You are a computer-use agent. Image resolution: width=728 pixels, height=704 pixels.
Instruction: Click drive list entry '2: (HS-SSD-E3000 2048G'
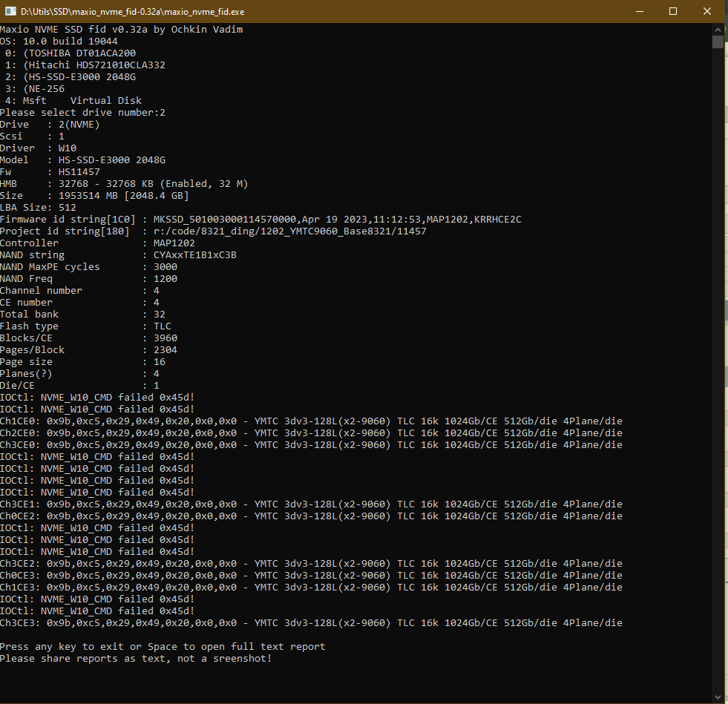[x=70, y=77]
